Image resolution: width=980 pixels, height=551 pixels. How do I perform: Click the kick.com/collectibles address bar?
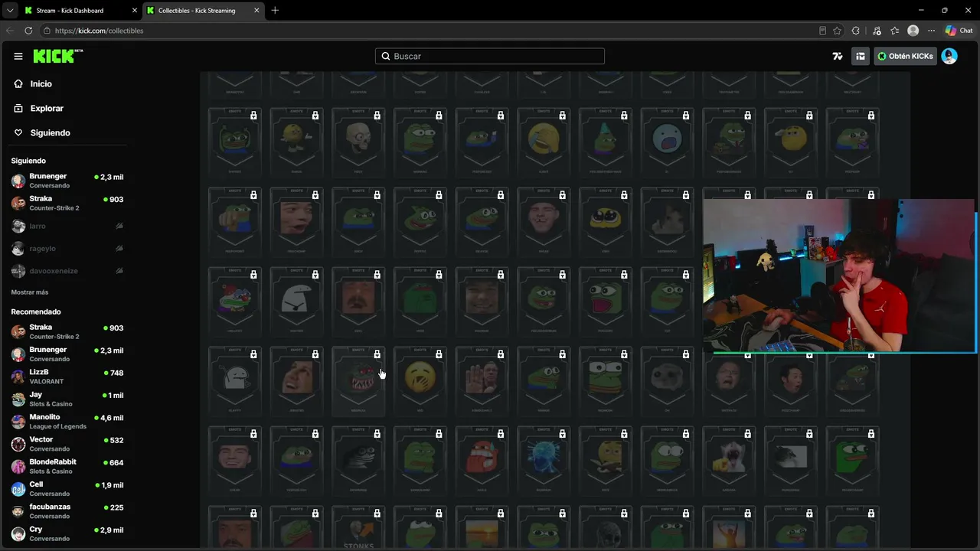click(x=429, y=31)
